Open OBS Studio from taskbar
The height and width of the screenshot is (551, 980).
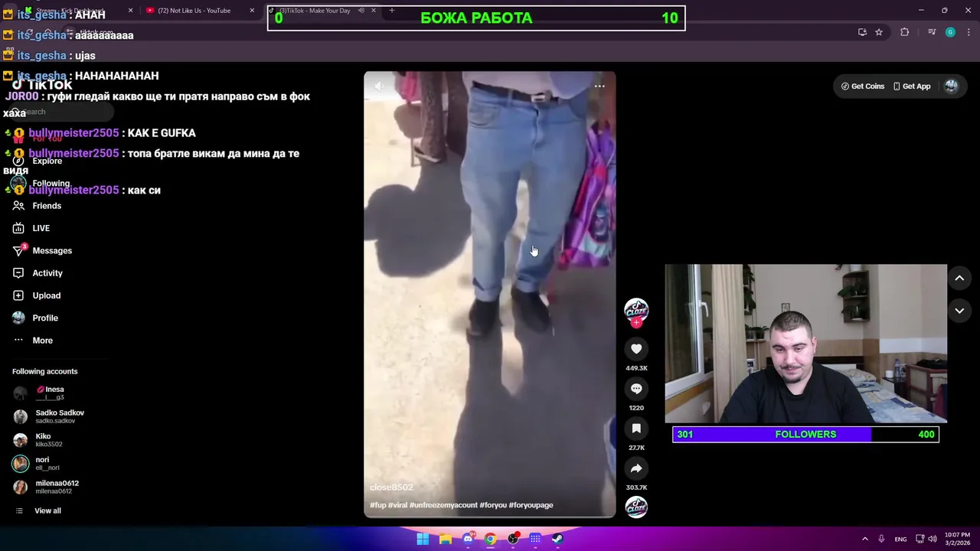[x=513, y=539]
